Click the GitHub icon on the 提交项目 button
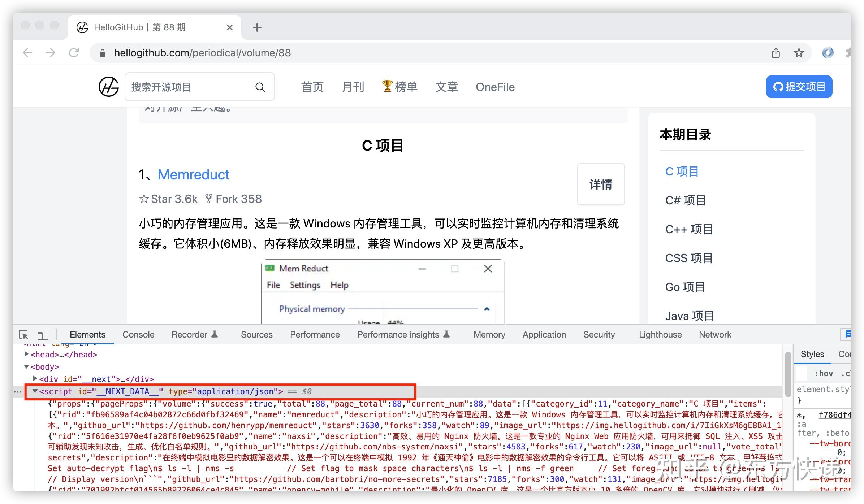This screenshot has width=864, height=504. 778,87
